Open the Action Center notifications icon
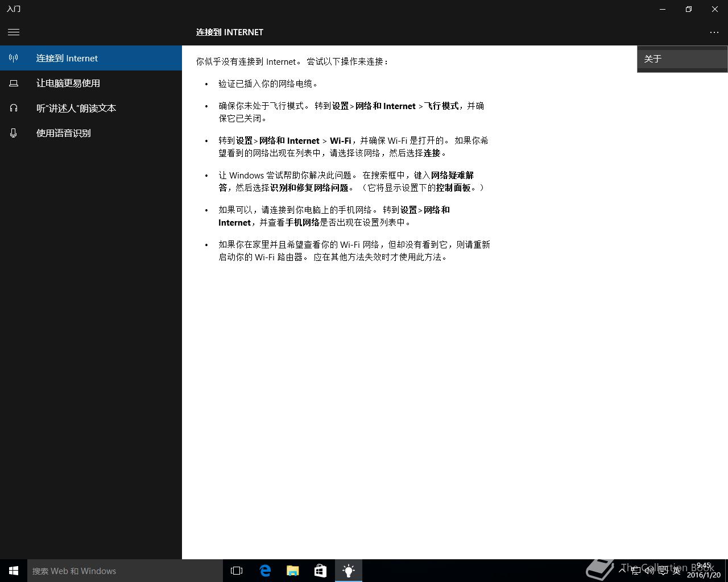 [x=663, y=571]
